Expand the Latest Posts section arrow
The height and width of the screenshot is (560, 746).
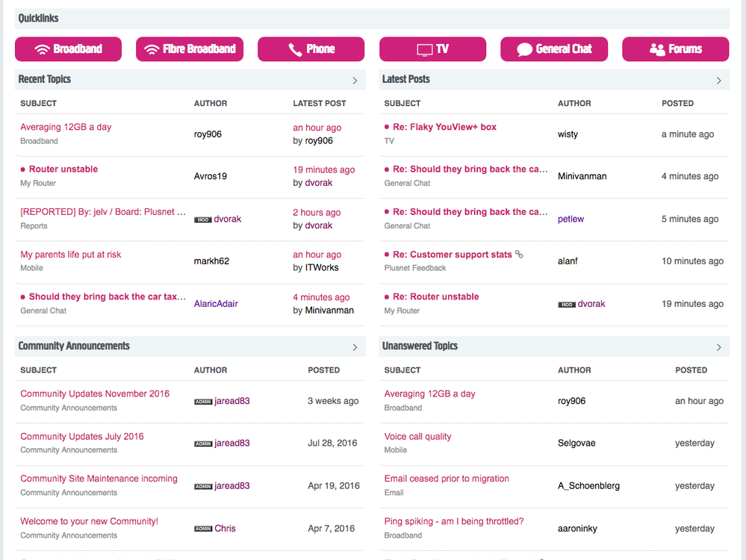[718, 79]
